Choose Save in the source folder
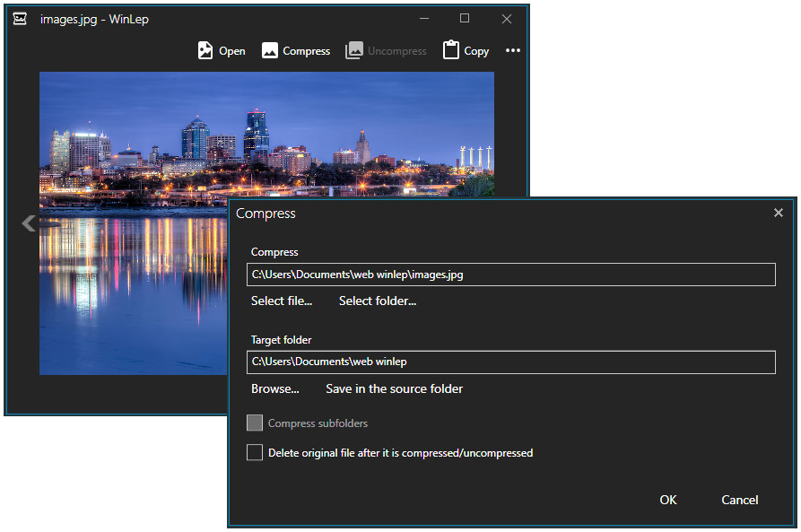 (x=395, y=388)
